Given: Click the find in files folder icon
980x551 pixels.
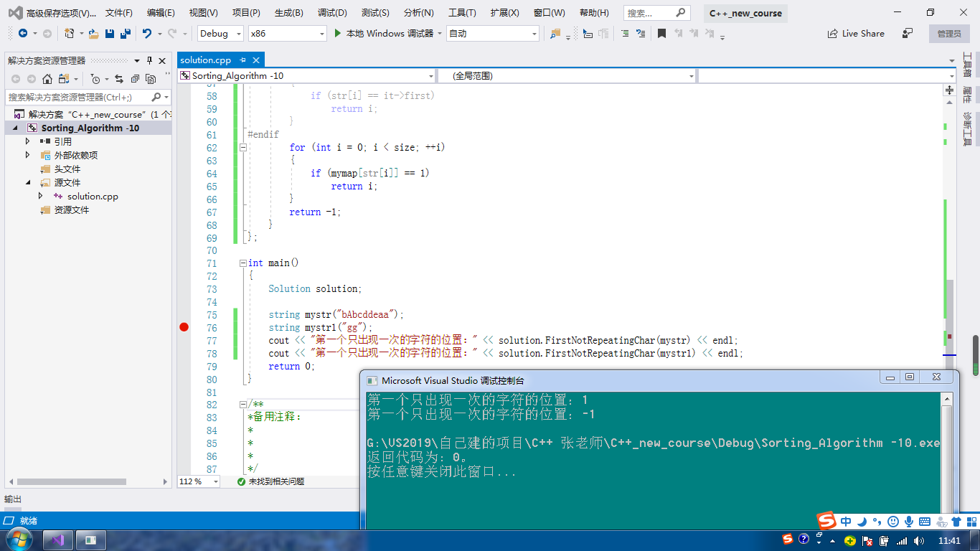Looking at the screenshot, I should [555, 34].
